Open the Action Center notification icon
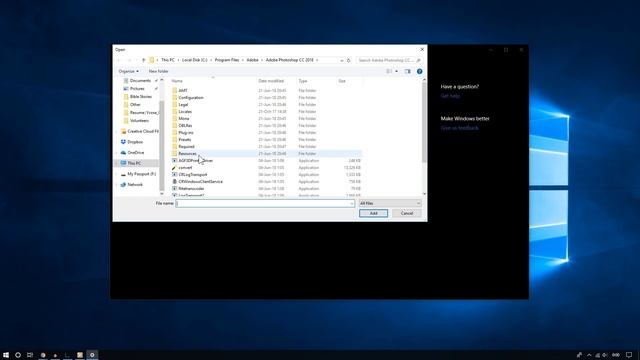Viewport: 640px width, 360px height. (x=629, y=355)
